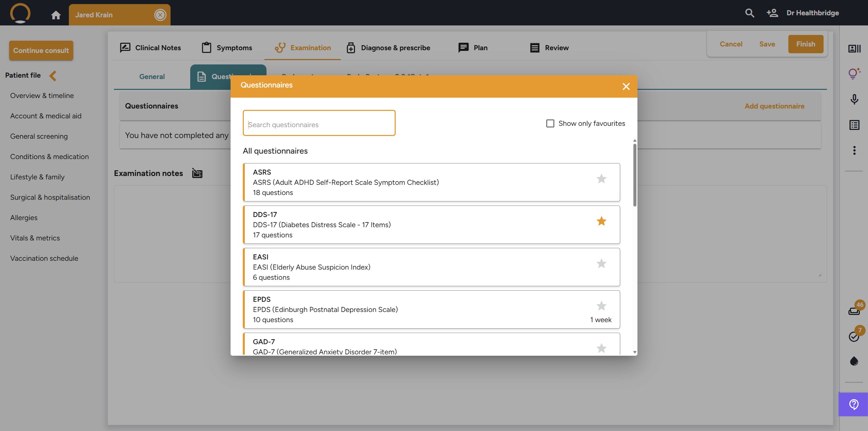The image size is (868, 431).
Task: Click the add patient icon
Action: (x=772, y=13)
